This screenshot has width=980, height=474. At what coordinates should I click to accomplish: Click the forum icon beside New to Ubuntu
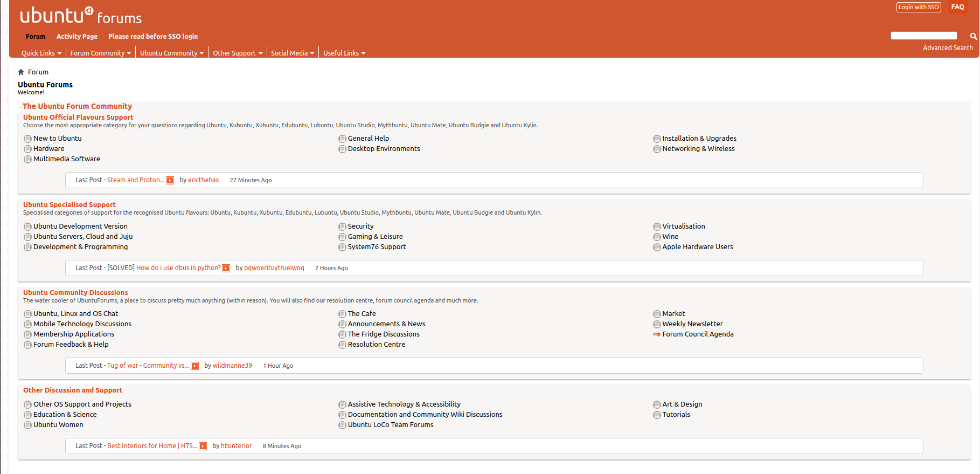[x=27, y=139]
